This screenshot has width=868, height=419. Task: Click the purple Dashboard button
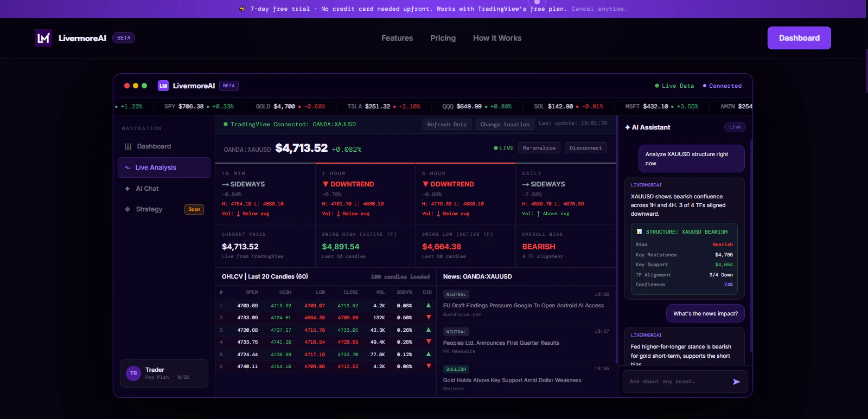point(799,38)
